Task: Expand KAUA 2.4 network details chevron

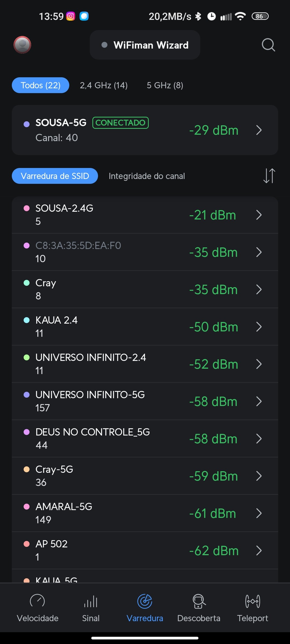Action: click(x=259, y=327)
